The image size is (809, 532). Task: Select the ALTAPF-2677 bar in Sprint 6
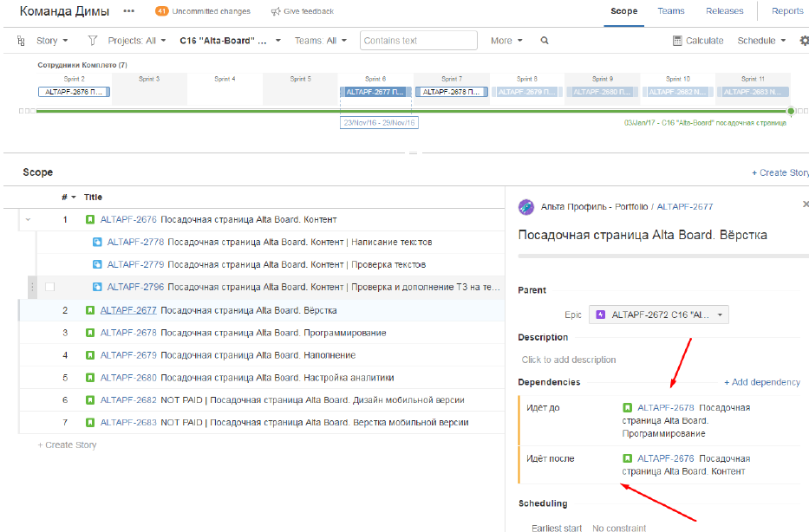pyautogui.click(x=375, y=92)
